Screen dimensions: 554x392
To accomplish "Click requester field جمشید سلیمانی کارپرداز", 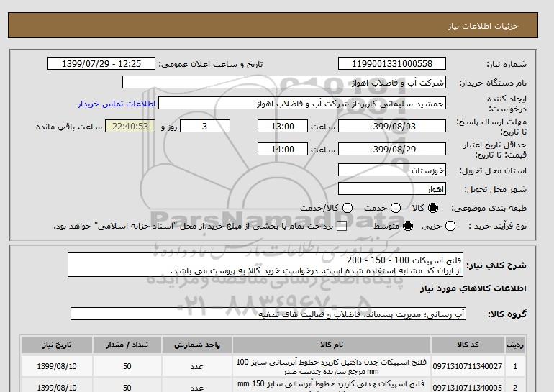I will (x=302, y=104).
